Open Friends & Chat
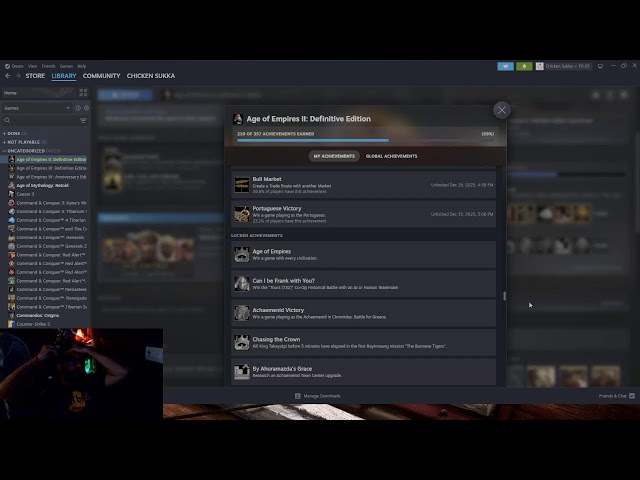640x480 pixels. (x=617, y=396)
